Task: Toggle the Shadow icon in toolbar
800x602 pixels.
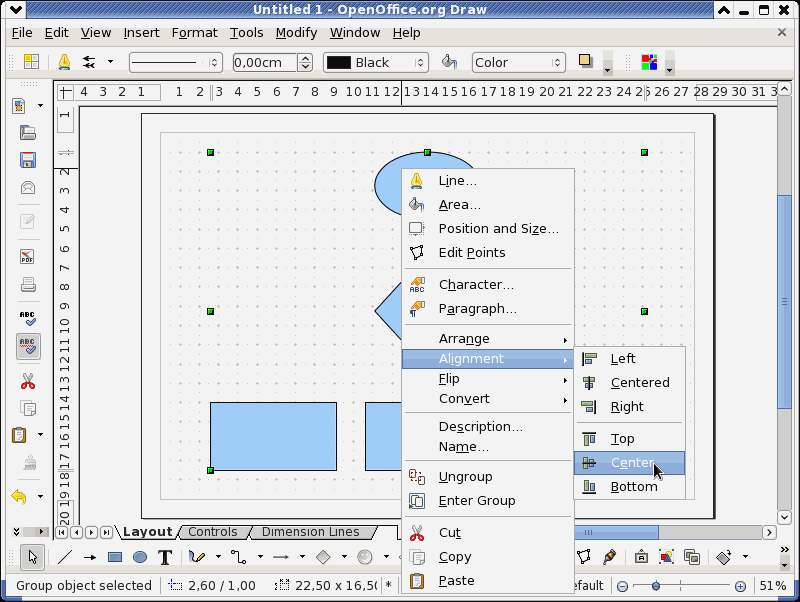Action: (x=586, y=61)
